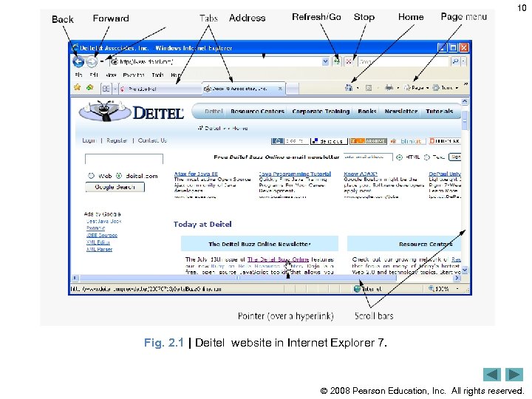Open the File menu

[78, 75]
